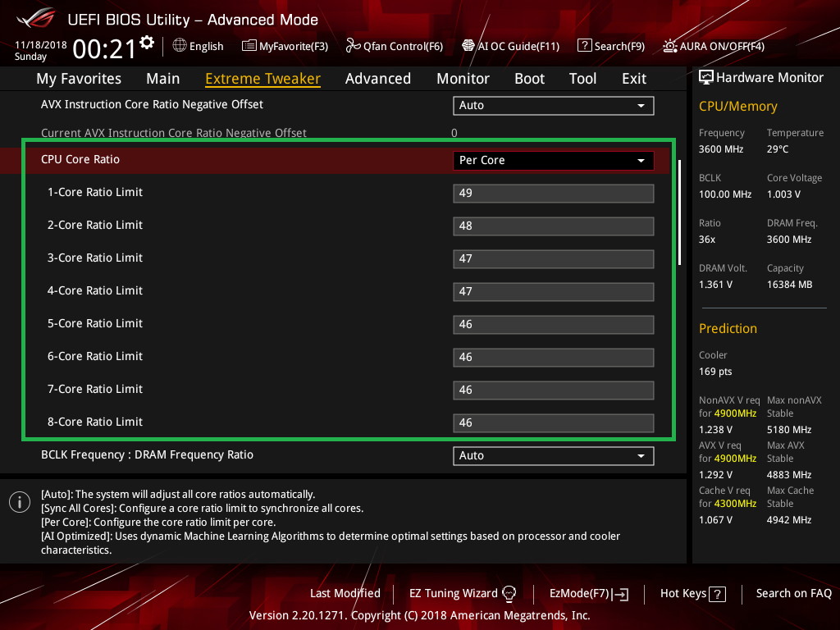Click the EzMode exit arrow icon

click(620, 594)
